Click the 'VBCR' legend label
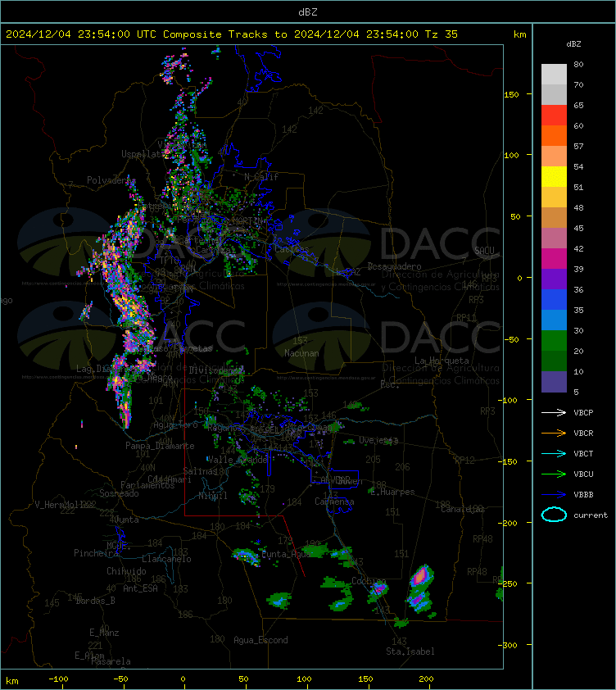 (583, 433)
